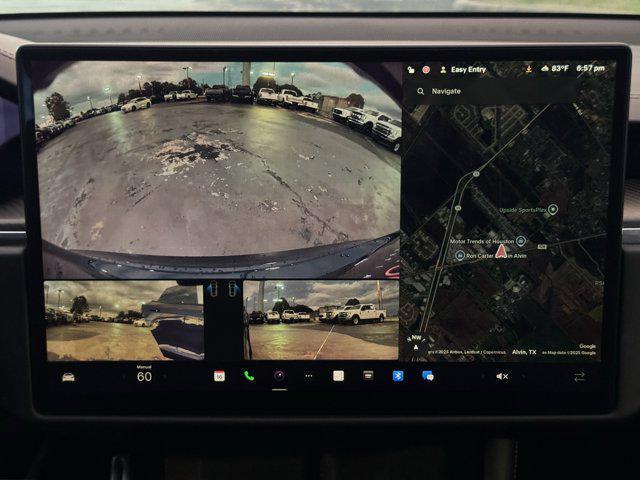Toggle the door lock icon in status bar
Screen dimensions: 640x480
point(410,69)
